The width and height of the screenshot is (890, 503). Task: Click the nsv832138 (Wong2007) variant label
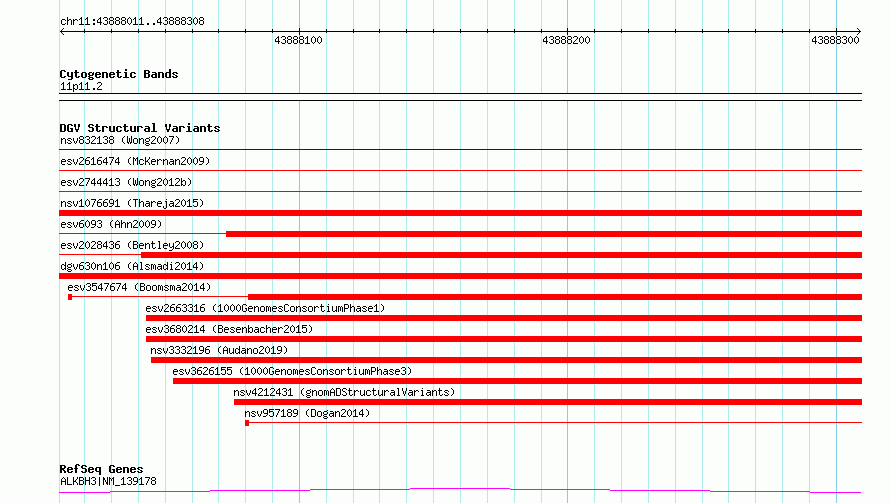coord(120,140)
